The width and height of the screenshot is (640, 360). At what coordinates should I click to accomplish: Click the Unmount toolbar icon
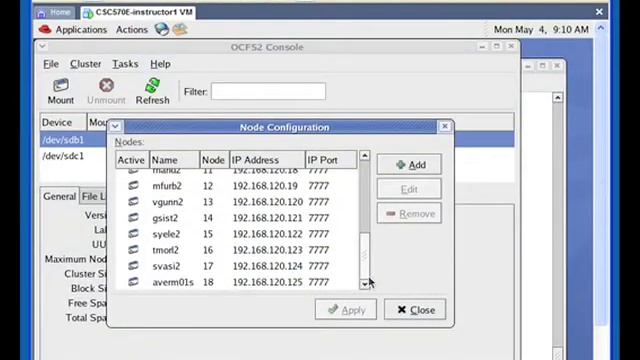coord(107,85)
